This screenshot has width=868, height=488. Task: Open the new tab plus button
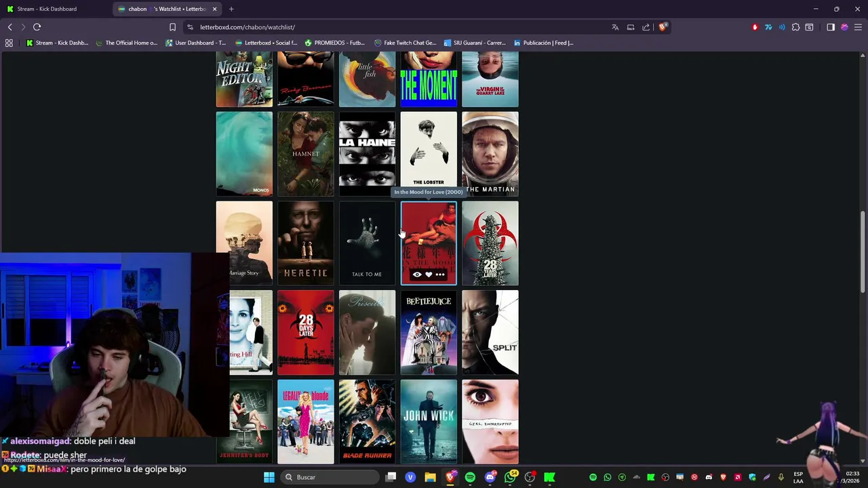tap(231, 9)
